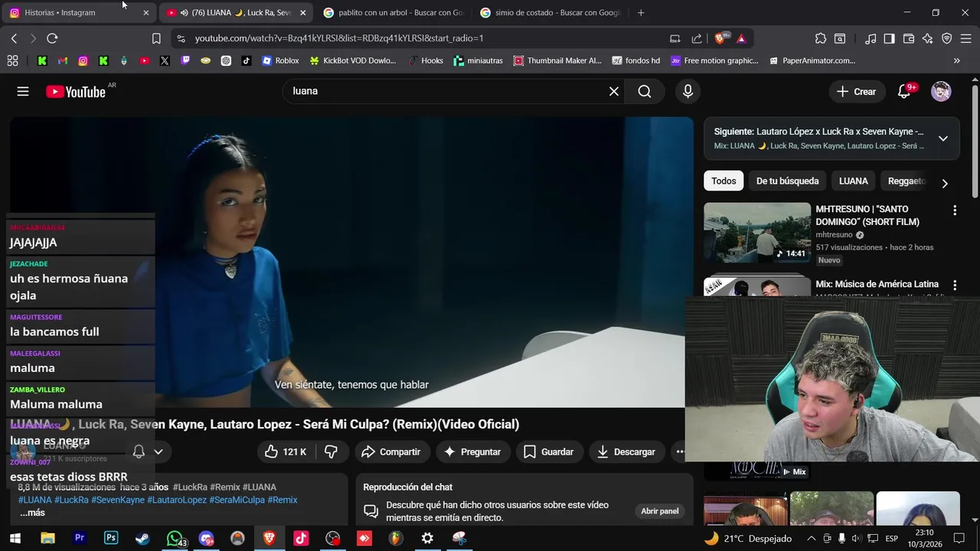Open subscription notification dropdown arrow
Viewport: 980px width, 551px height.
click(x=158, y=452)
